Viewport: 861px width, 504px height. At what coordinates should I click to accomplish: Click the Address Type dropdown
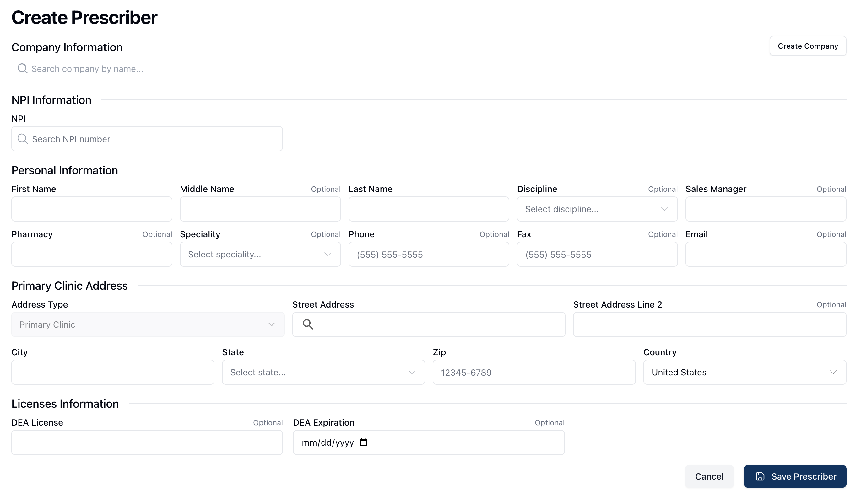148,324
